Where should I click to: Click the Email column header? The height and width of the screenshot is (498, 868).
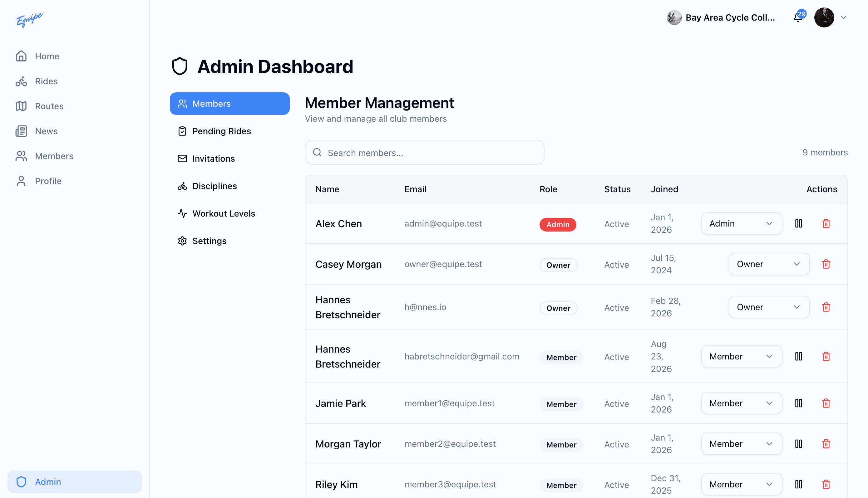pos(415,189)
